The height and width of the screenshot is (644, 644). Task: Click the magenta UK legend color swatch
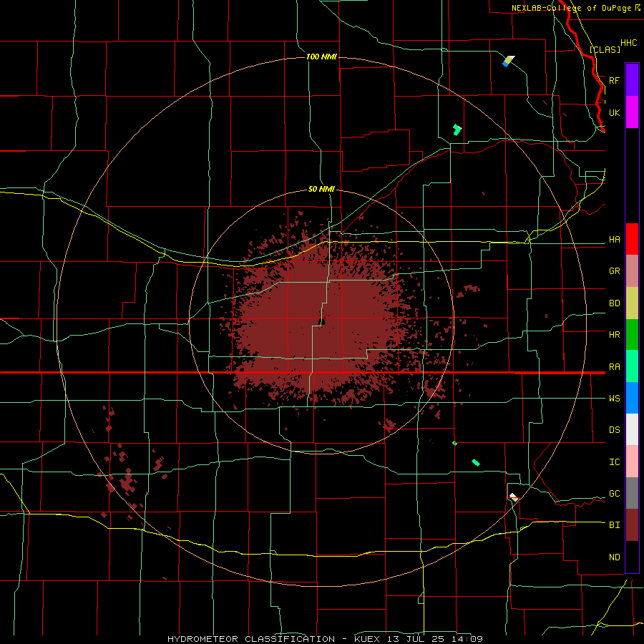632,112
